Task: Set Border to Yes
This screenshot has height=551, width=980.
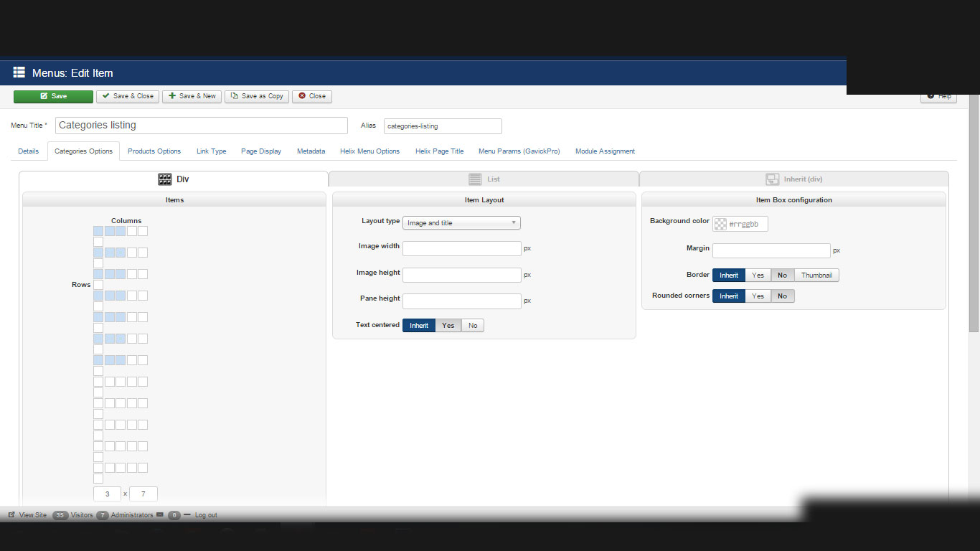Action: coord(758,275)
